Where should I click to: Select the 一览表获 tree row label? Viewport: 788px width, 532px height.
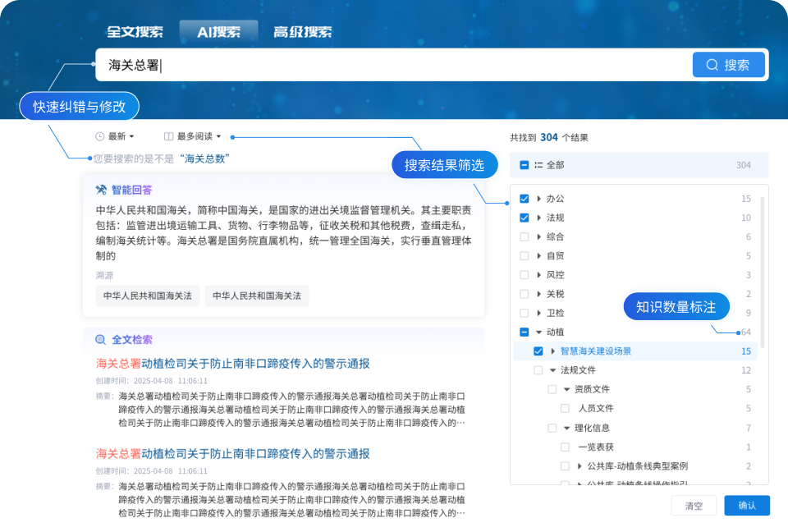point(596,447)
